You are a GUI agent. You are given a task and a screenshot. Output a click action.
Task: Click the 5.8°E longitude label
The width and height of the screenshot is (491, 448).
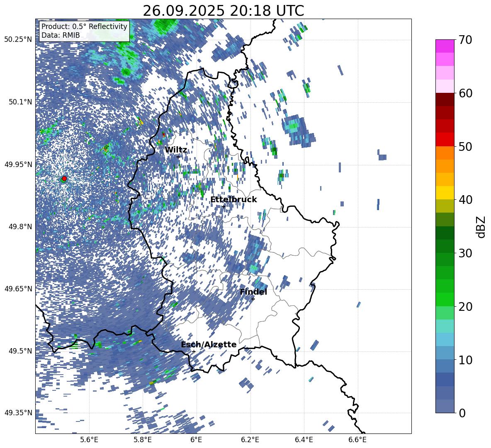(x=143, y=440)
